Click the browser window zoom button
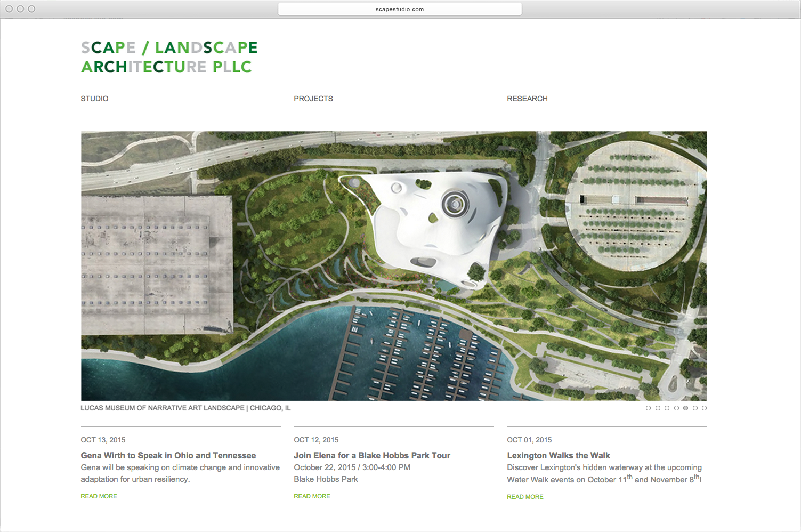Viewport: 801px width, 532px height. click(x=31, y=9)
